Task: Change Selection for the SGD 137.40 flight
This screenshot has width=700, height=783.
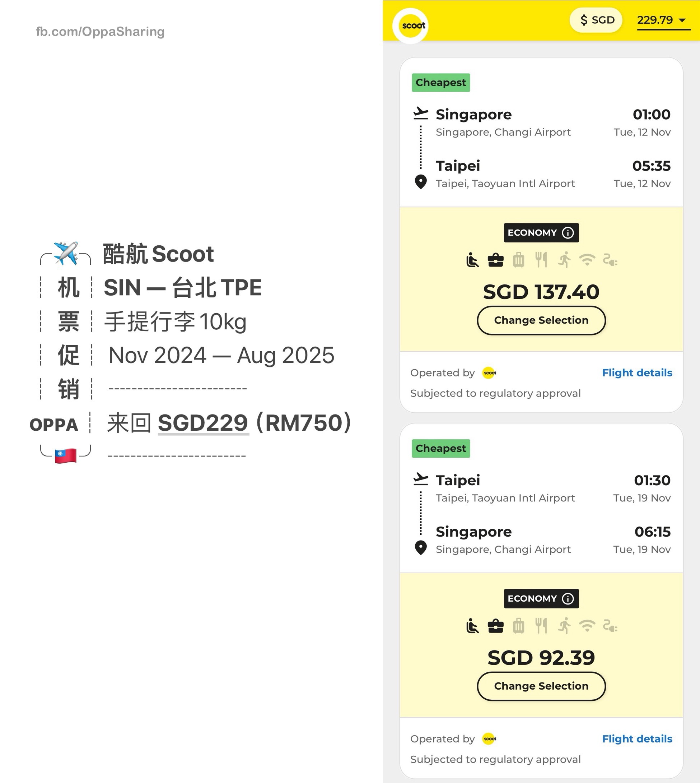Action: pyautogui.click(x=541, y=320)
